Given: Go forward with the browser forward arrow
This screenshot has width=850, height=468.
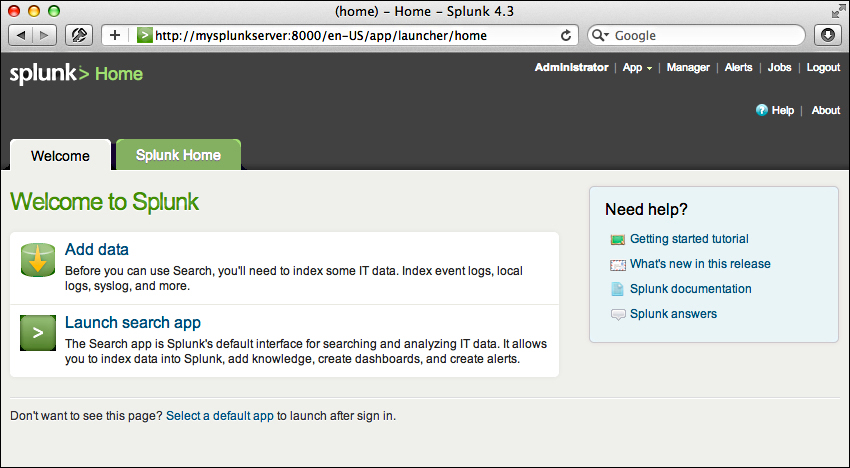Looking at the screenshot, I should tap(44, 36).
